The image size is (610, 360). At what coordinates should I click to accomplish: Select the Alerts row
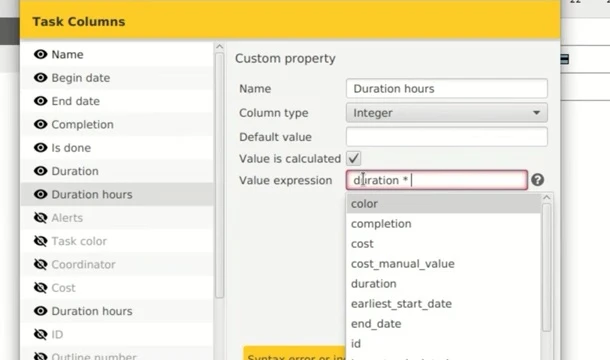pyautogui.click(x=117, y=218)
